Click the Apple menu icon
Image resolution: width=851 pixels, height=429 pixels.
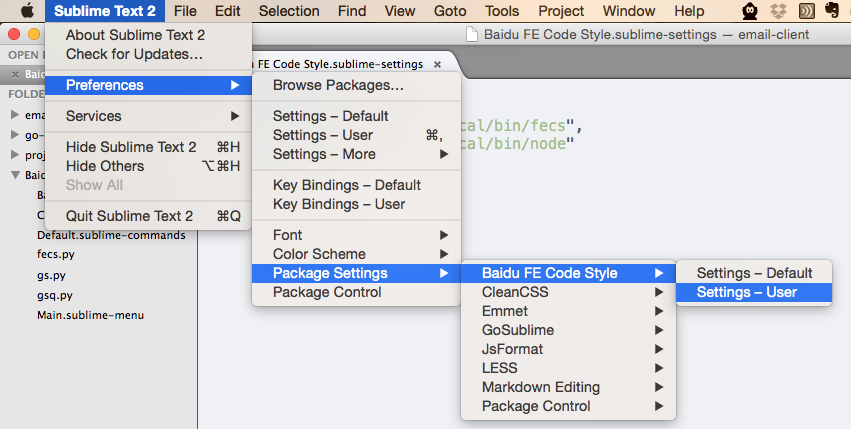[x=26, y=11]
